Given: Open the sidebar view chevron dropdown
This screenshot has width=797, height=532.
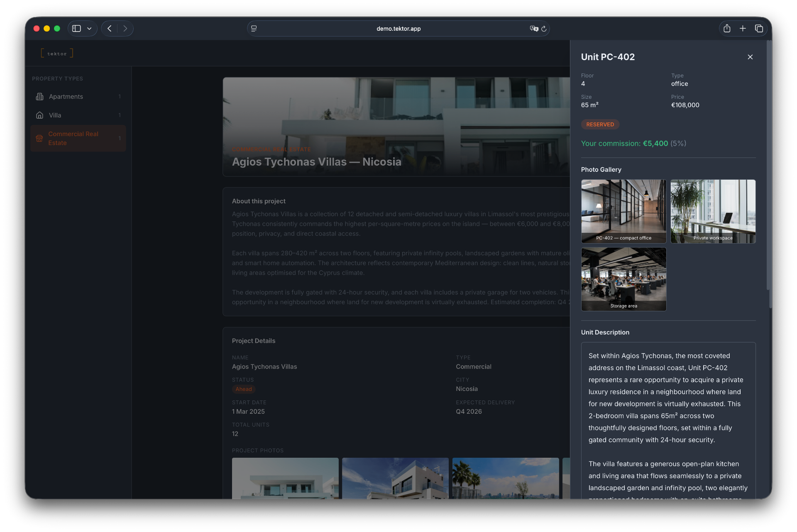Looking at the screenshot, I should tap(89, 29).
